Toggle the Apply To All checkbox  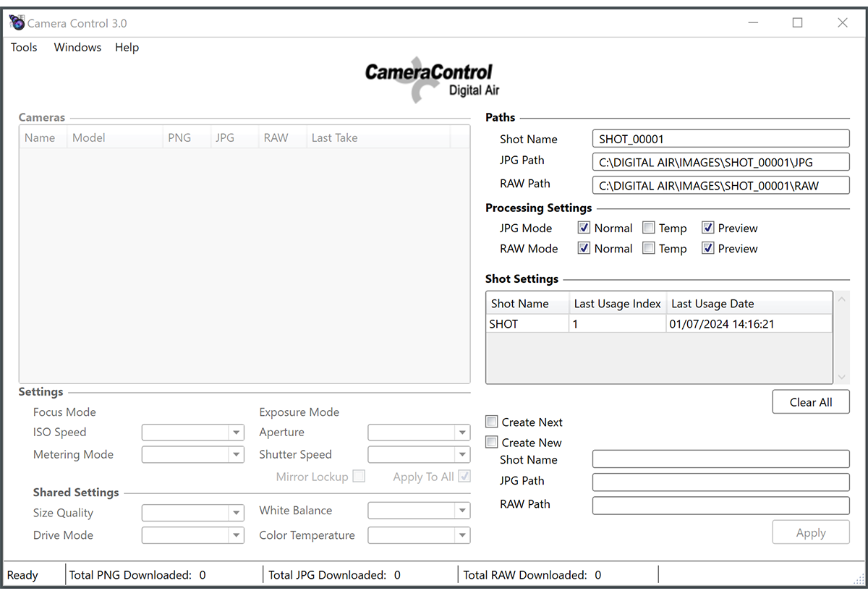[x=464, y=477]
